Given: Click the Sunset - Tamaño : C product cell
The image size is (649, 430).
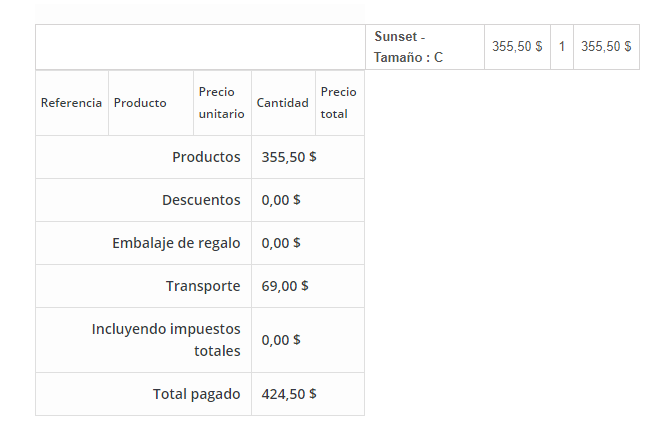Looking at the screenshot, I should [408, 47].
